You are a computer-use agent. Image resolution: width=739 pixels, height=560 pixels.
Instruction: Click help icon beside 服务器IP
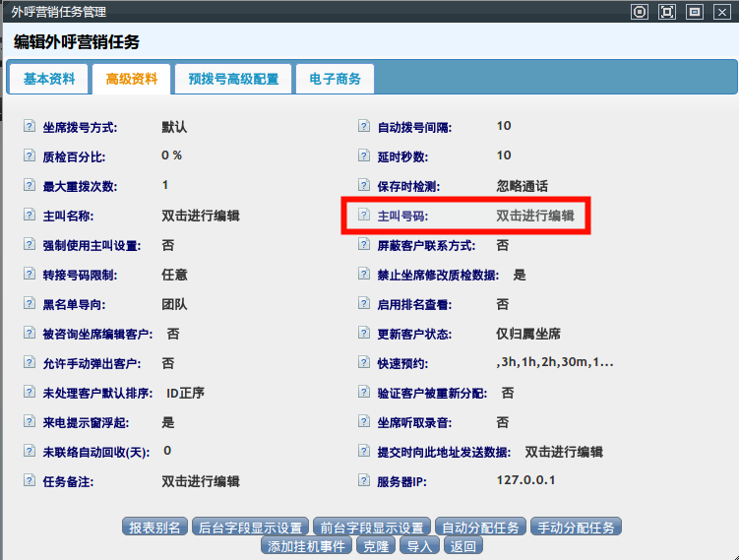(364, 481)
